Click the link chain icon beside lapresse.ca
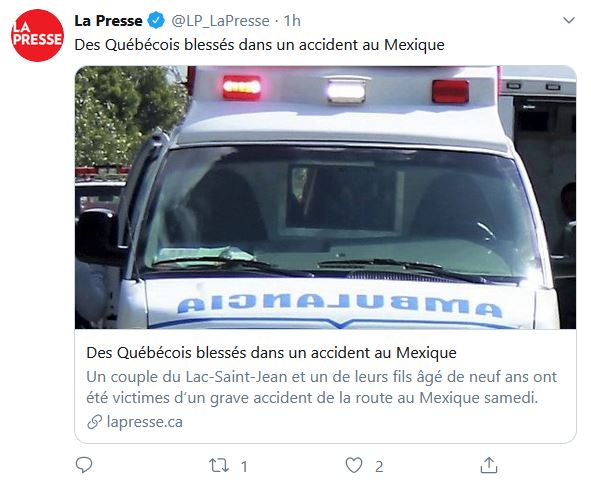This screenshot has width=591, height=484. [x=94, y=422]
